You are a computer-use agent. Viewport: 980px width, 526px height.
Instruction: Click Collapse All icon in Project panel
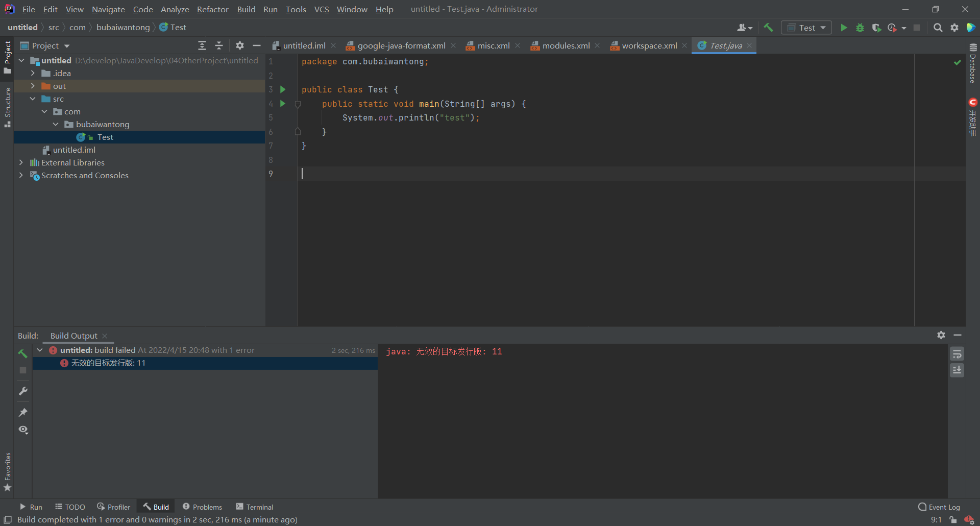(219, 46)
